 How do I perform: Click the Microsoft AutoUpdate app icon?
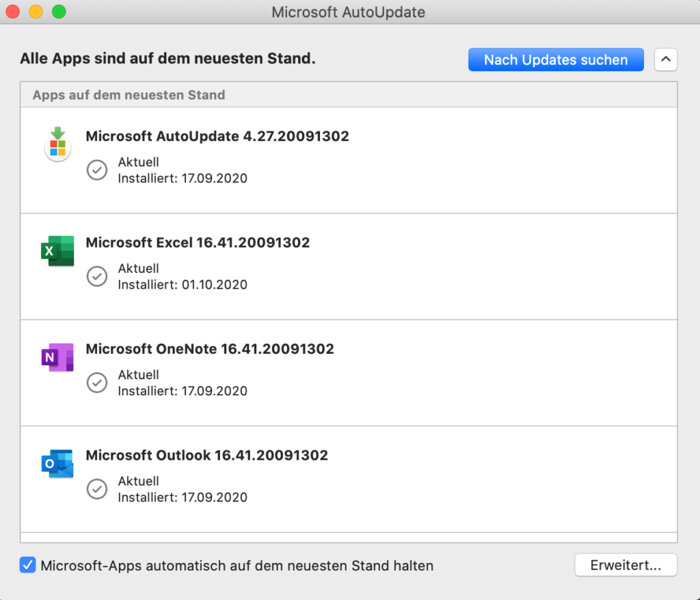(57, 145)
